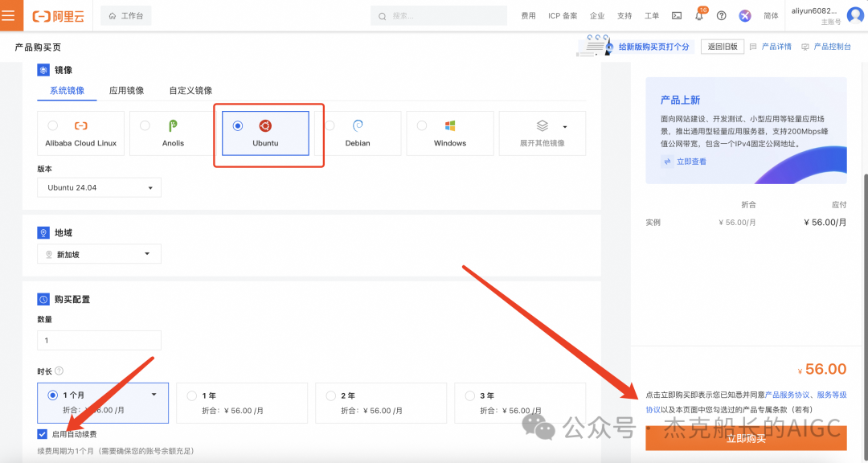Screen dimensions: 868x463
Task: Open the help question mark icon
Action: coord(721,16)
